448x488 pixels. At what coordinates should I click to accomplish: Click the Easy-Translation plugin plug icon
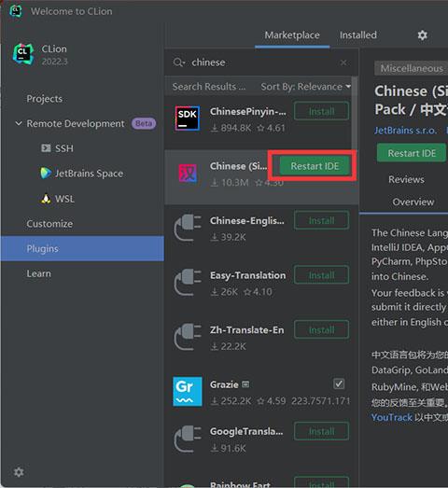[188, 283]
